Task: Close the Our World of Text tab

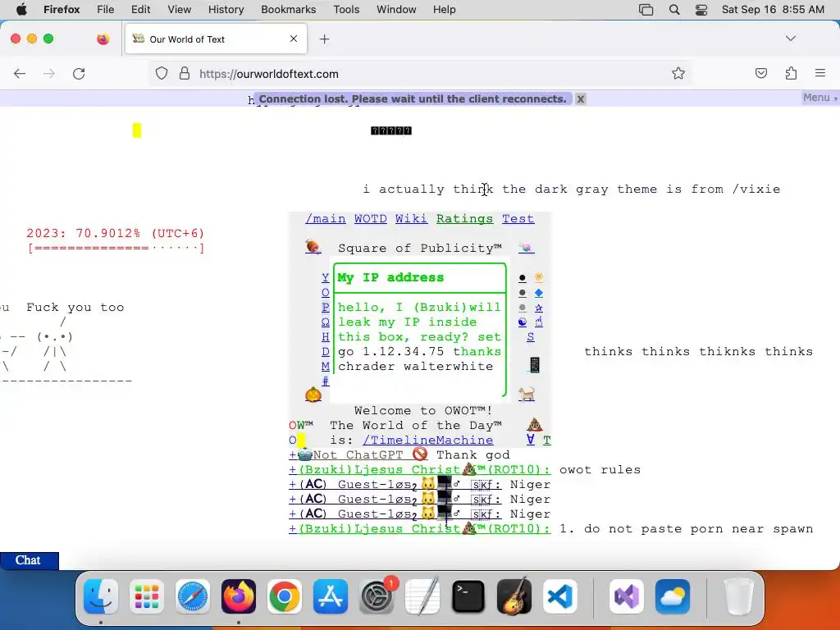Action: [294, 39]
